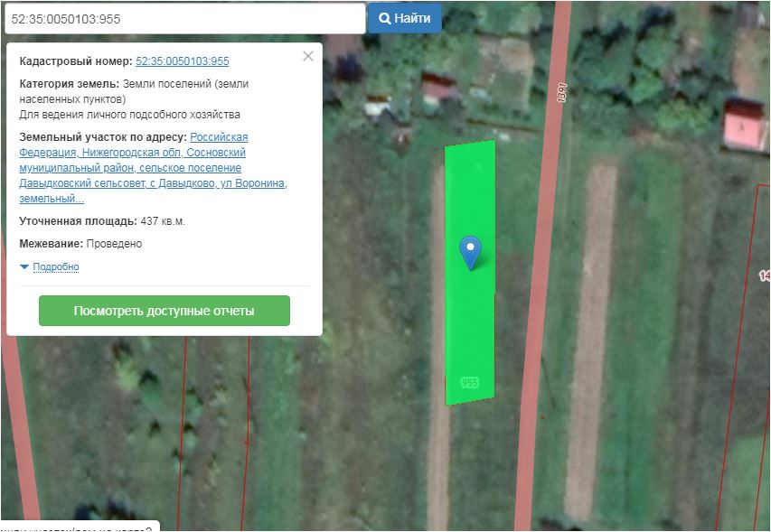Click the status URL tooltip at the bottom left
Image resolution: width=771 pixels, height=532 pixels.
click(80, 526)
